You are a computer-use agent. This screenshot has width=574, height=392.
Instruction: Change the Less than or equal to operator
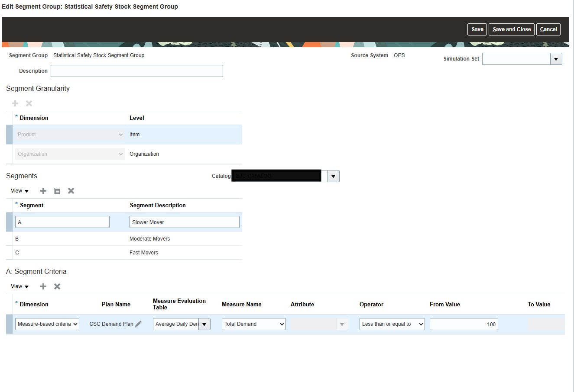(392, 324)
